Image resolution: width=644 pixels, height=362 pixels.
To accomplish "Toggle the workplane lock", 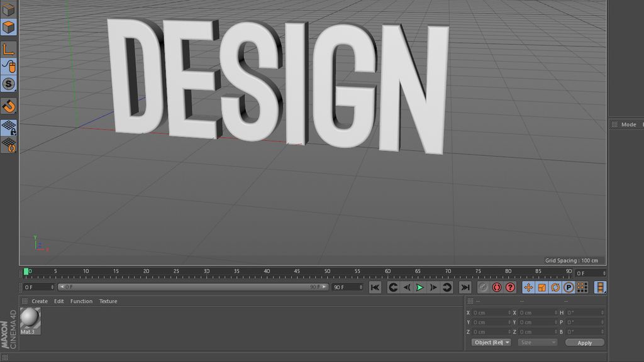I will coord(8,126).
